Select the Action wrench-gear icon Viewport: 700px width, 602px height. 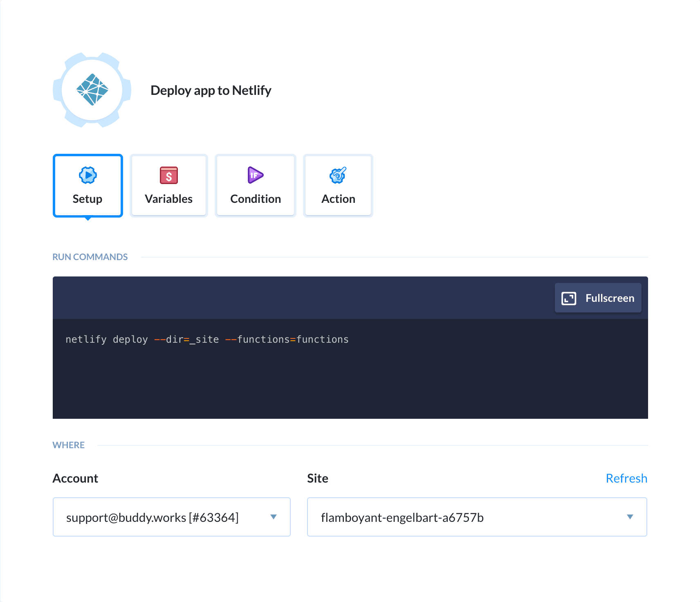pyautogui.click(x=338, y=175)
